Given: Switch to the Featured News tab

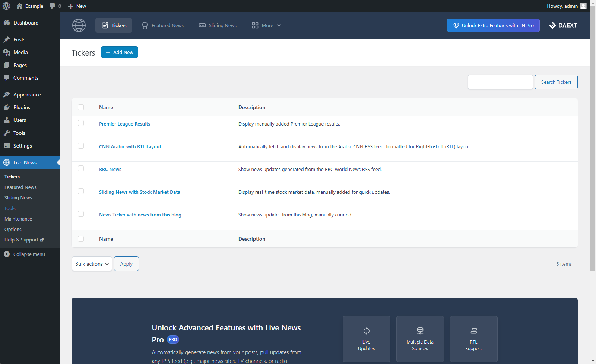Looking at the screenshot, I should pos(163,25).
